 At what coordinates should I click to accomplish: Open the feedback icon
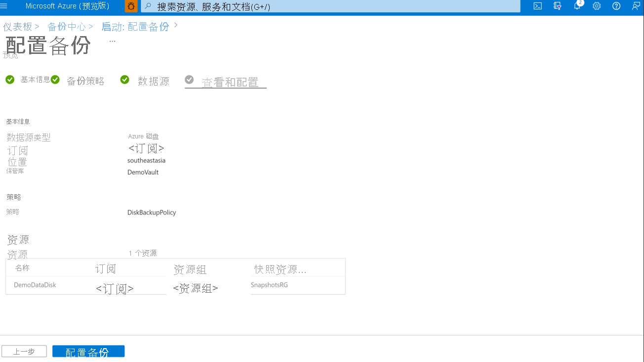pyautogui.click(x=636, y=6)
